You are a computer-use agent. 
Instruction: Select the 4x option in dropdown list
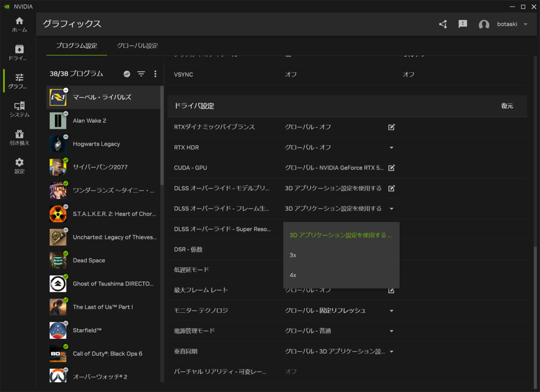tap(293, 275)
